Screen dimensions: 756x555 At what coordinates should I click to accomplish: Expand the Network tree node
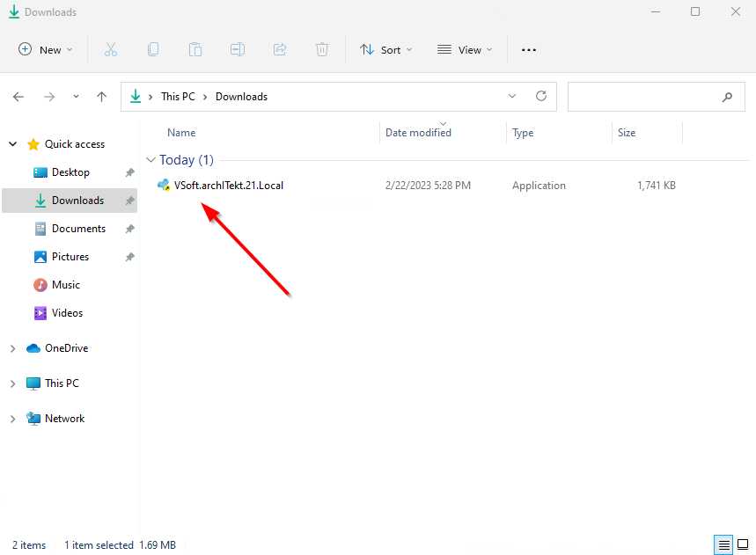(x=13, y=419)
